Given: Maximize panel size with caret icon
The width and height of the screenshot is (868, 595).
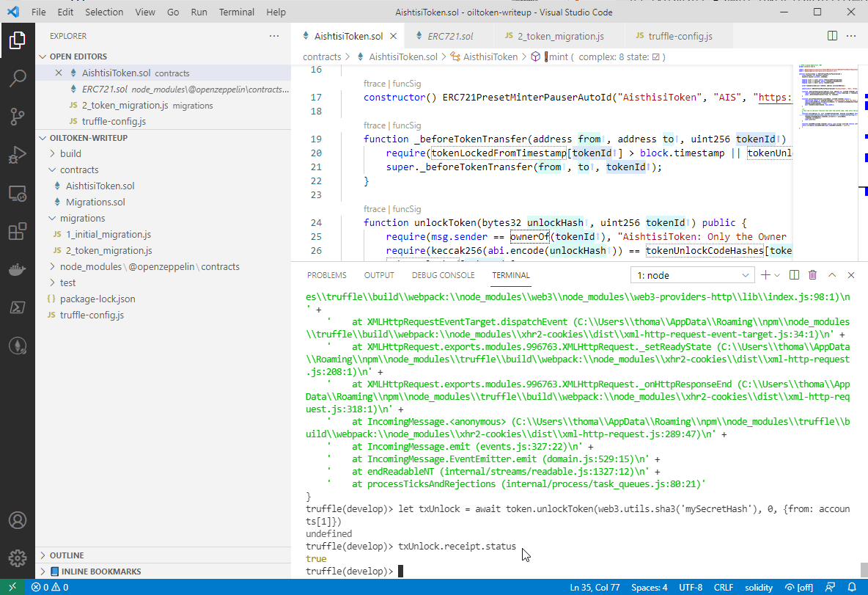Looking at the screenshot, I should click(832, 275).
